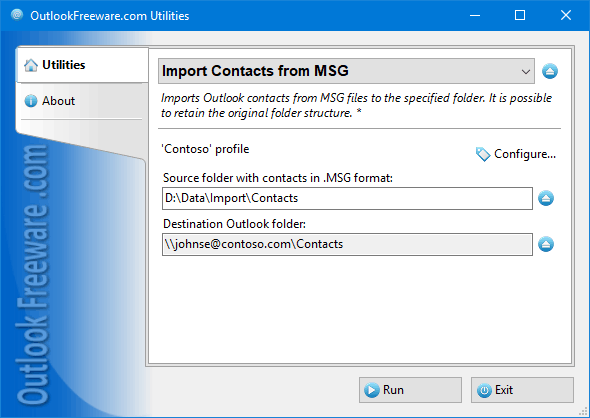The width and height of the screenshot is (590, 418).
Task: Switch to the Utilities tab
Action: pos(82,65)
